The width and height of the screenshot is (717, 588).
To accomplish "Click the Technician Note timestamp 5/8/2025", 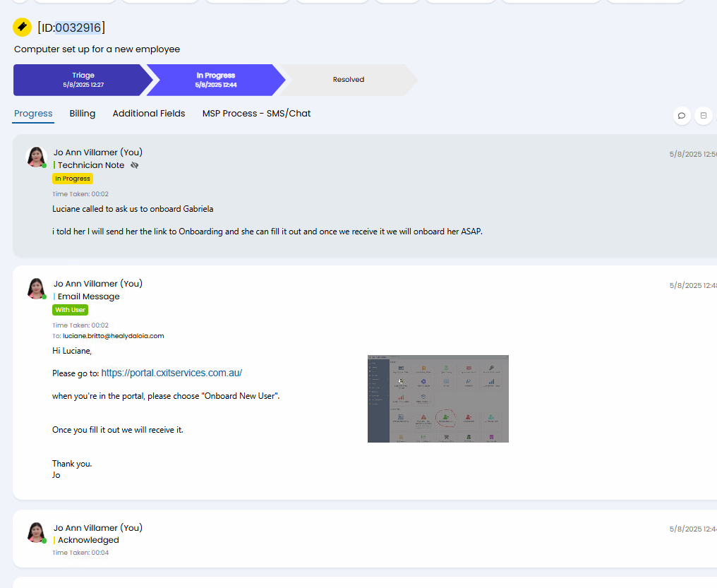I will pyautogui.click(x=693, y=155).
